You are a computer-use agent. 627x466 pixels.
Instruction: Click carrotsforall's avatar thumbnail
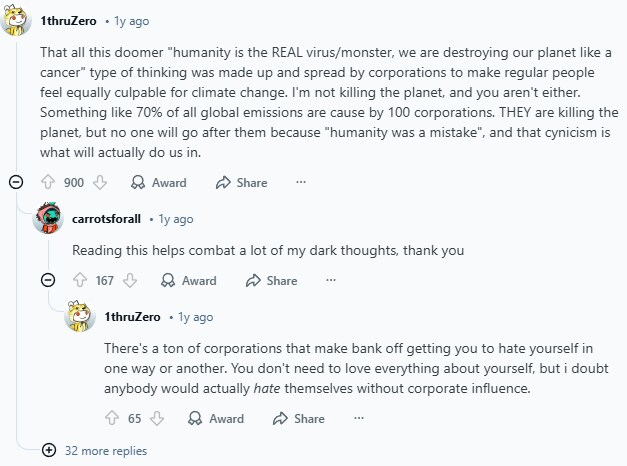(49, 218)
